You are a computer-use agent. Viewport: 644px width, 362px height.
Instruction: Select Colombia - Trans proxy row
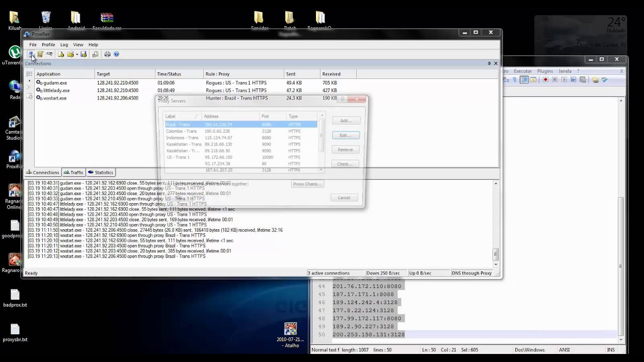[241, 131]
